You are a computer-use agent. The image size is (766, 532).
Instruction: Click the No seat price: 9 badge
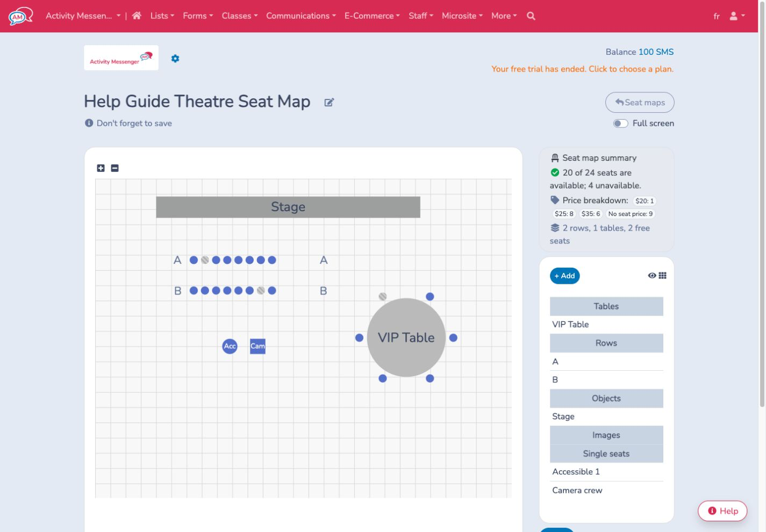(x=631, y=214)
